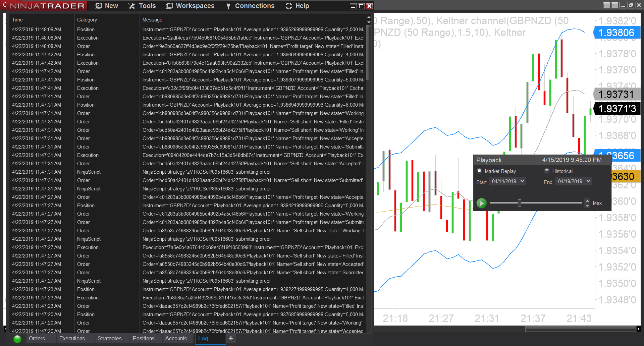The width and height of the screenshot is (644, 346).
Task: Minimize the chart window
Action: [623, 5]
